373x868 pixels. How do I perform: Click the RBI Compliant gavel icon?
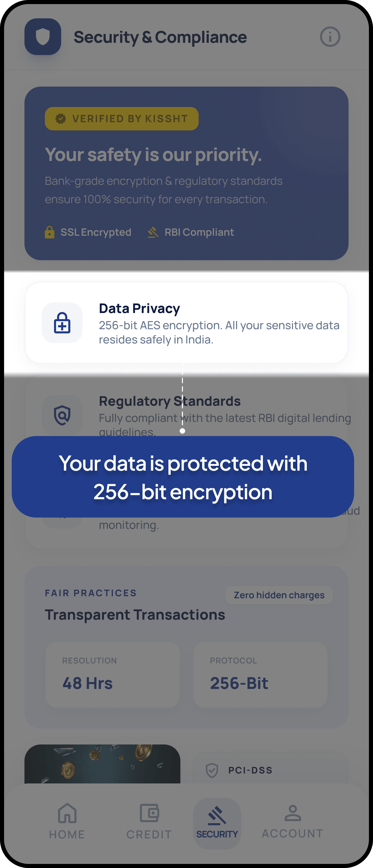click(153, 232)
